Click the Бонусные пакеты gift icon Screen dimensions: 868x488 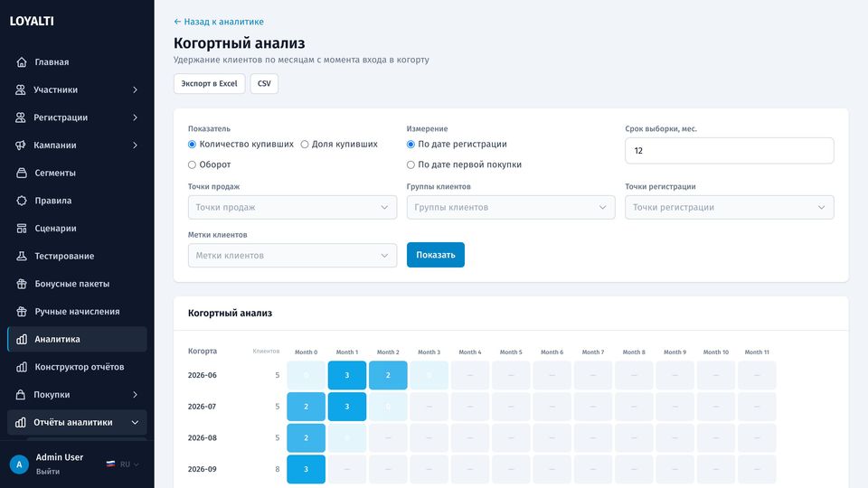point(22,283)
